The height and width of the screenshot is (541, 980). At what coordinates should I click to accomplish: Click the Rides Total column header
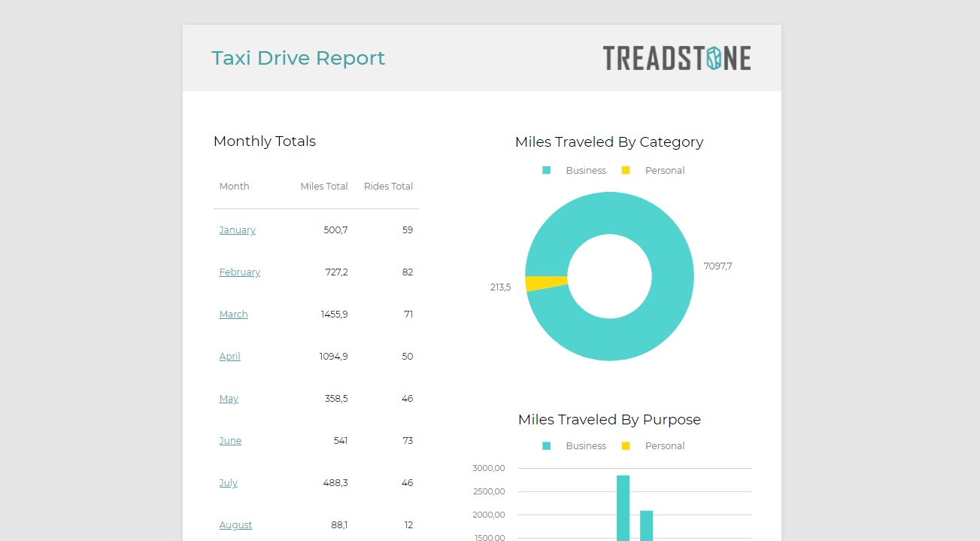click(388, 187)
